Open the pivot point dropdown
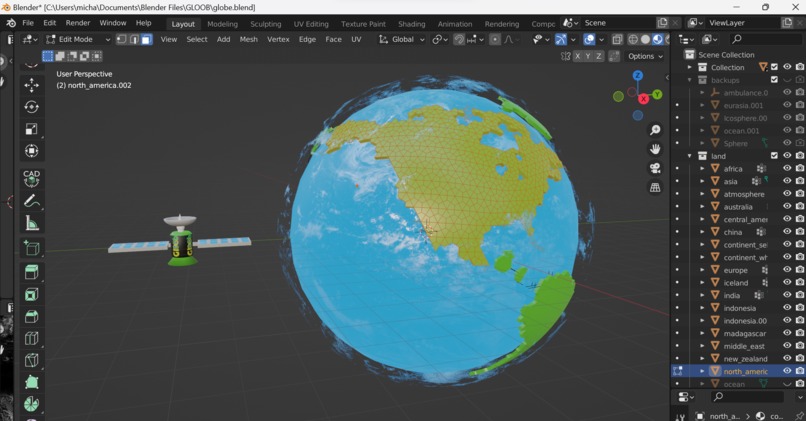This screenshot has height=421, width=806. 441,40
